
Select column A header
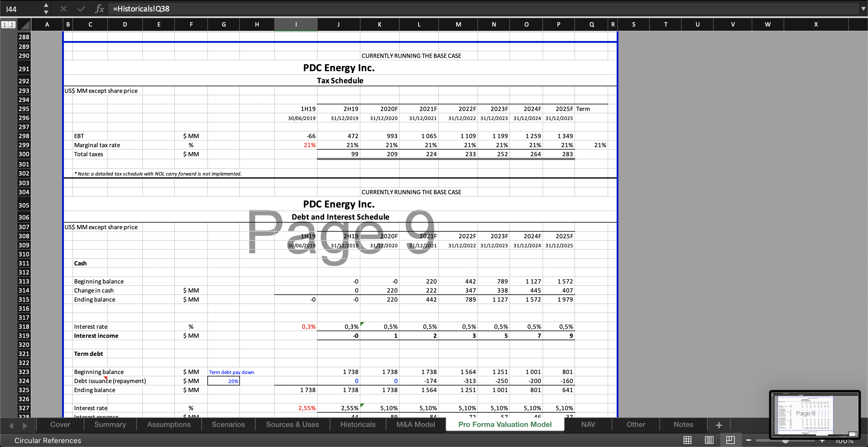click(47, 24)
